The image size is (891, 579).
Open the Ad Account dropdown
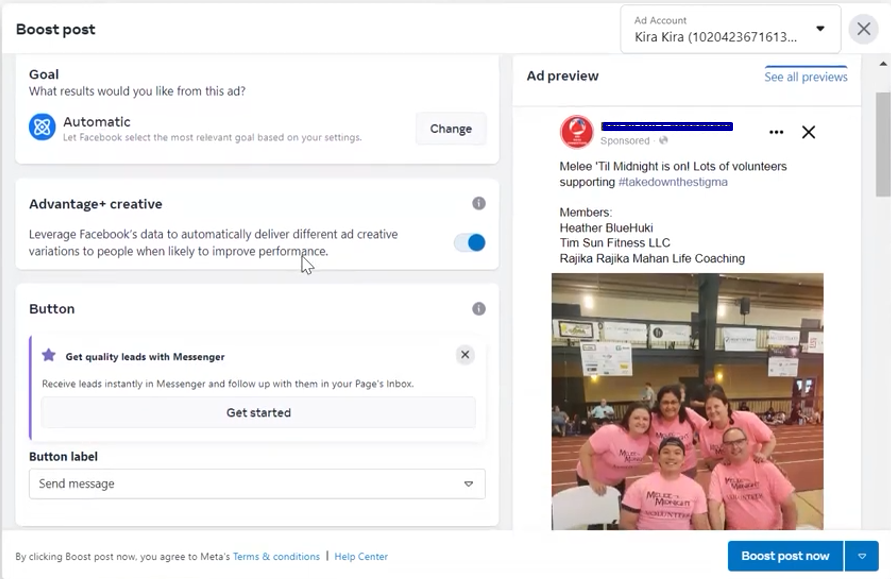coord(729,29)
